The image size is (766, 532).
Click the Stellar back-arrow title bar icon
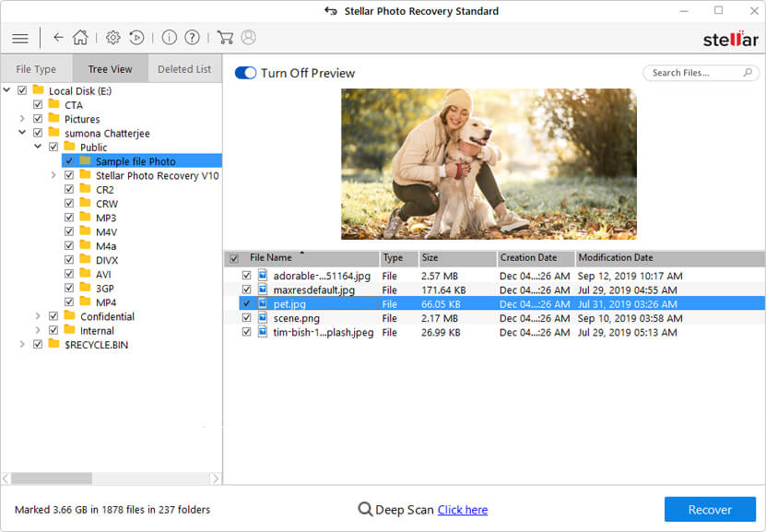(x=331, y=11)
